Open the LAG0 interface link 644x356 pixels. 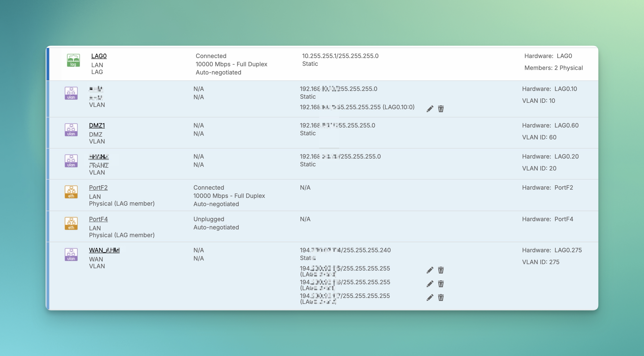(99, 56)
